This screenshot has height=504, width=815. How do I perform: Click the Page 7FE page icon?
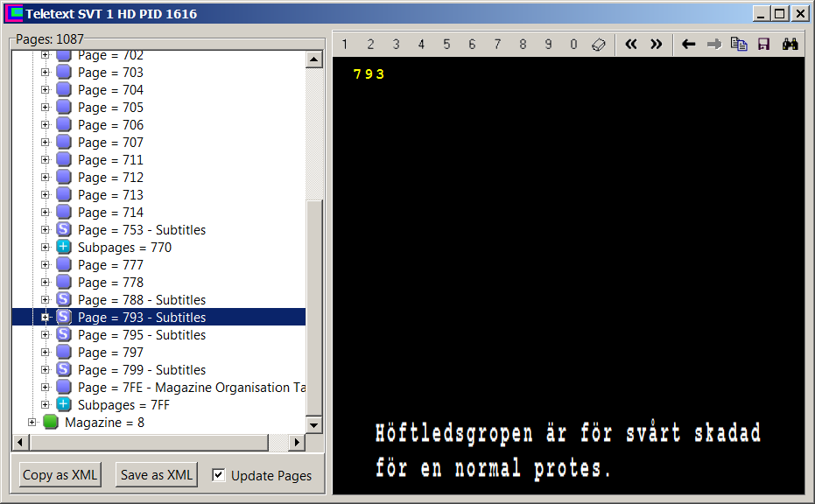pyautogui.click(x=63, y=387)
